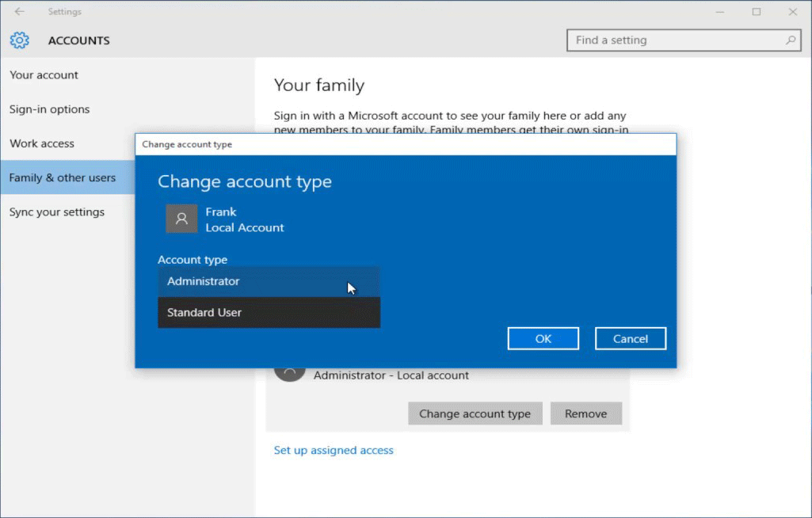
Task: Minimize the Settings window
Action: (720, 11)
